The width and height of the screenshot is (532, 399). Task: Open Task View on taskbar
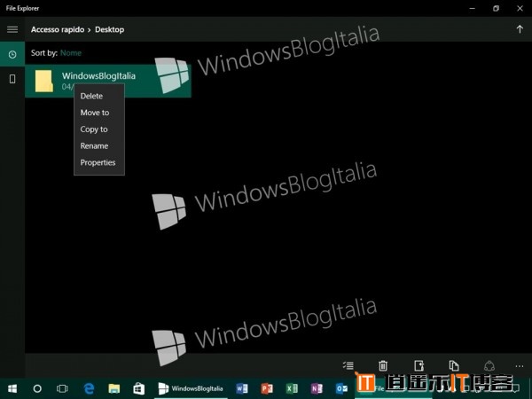point(62,388)
